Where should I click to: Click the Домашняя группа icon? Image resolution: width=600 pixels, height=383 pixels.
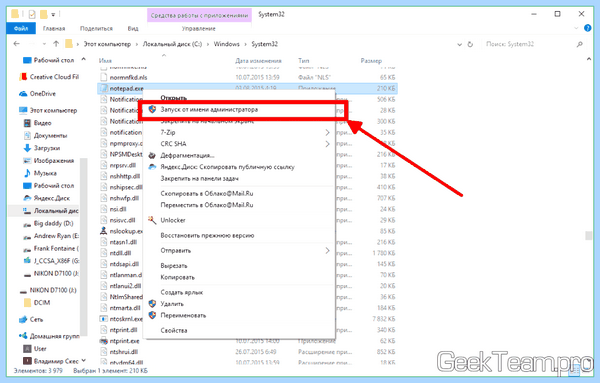23,336
